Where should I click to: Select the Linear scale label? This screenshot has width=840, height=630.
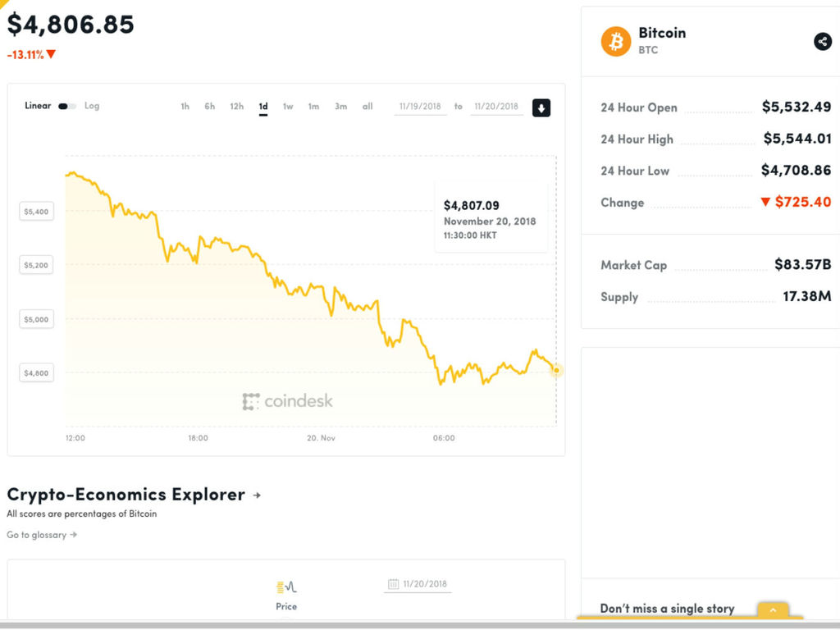point(38,106)
